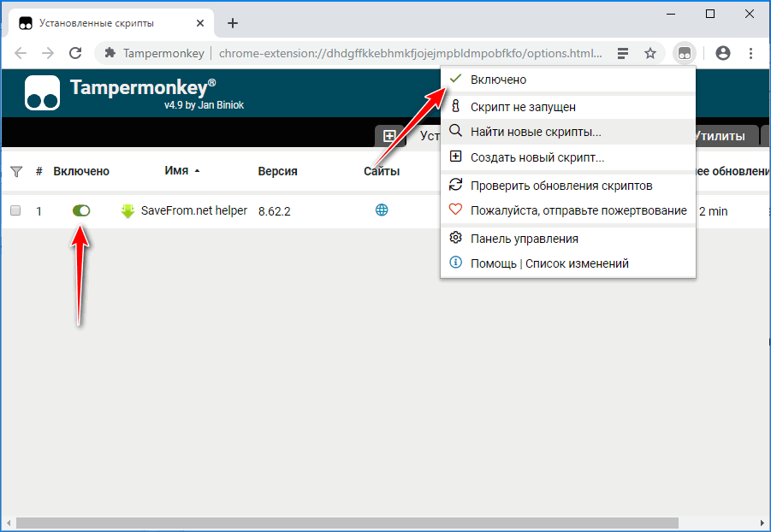The height and width of the screenshot is (532, 771).
Task: Sort by the # column header
Action: pyautogui.click(x=39, y=172)
